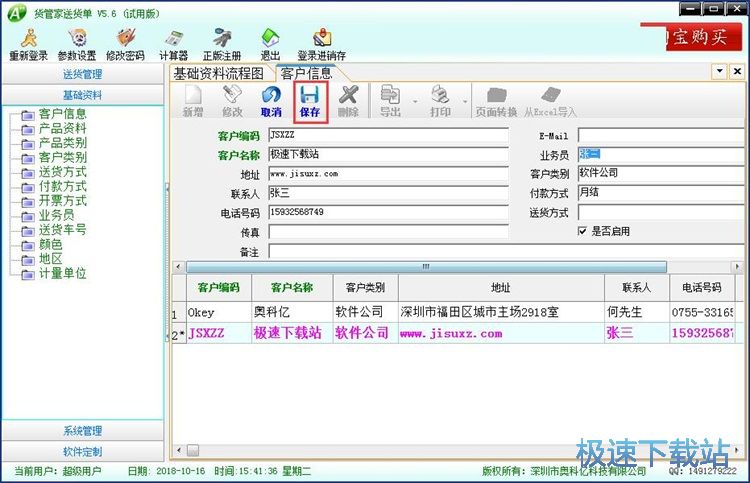The image size is (750, 483).
Task: Click the 传真 input field
Action: point(388,232)
